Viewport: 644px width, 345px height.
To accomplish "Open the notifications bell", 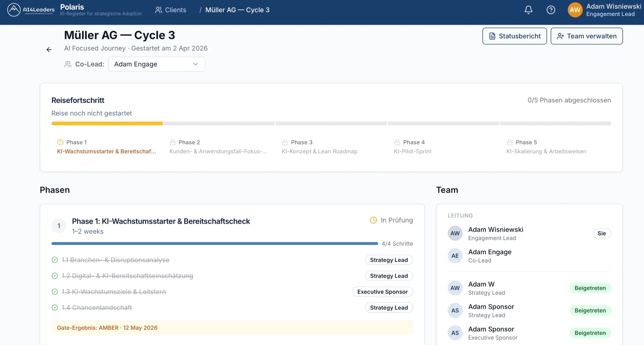I will (x=528, y=10).
